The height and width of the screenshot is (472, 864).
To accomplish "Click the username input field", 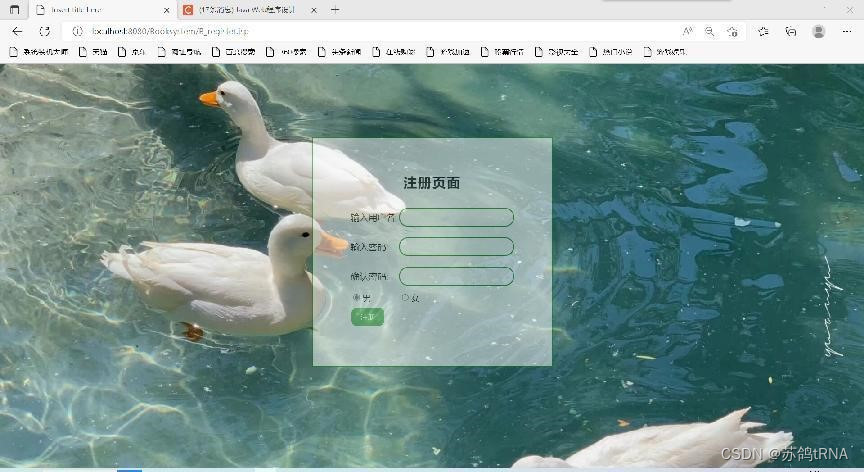I will click(x=456, y=218).
